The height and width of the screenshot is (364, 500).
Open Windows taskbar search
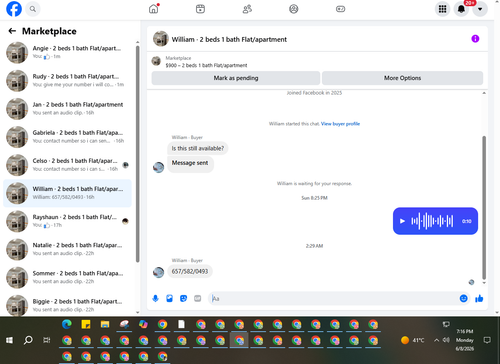point(28,340)
